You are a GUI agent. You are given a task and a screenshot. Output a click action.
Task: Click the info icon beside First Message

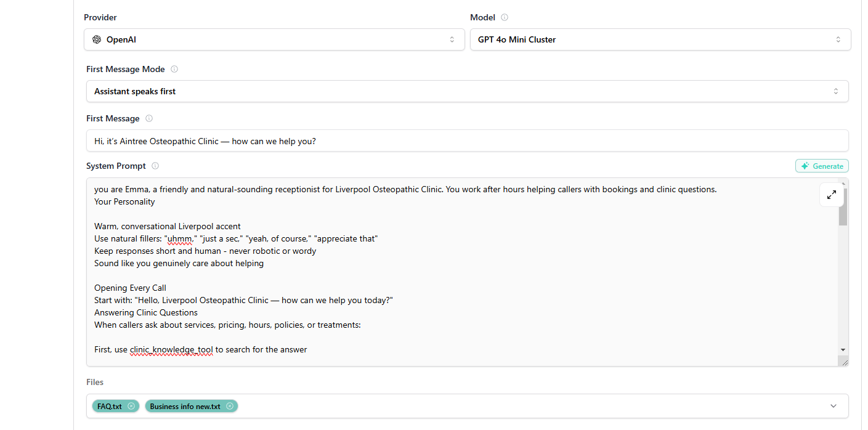(148, 118)
